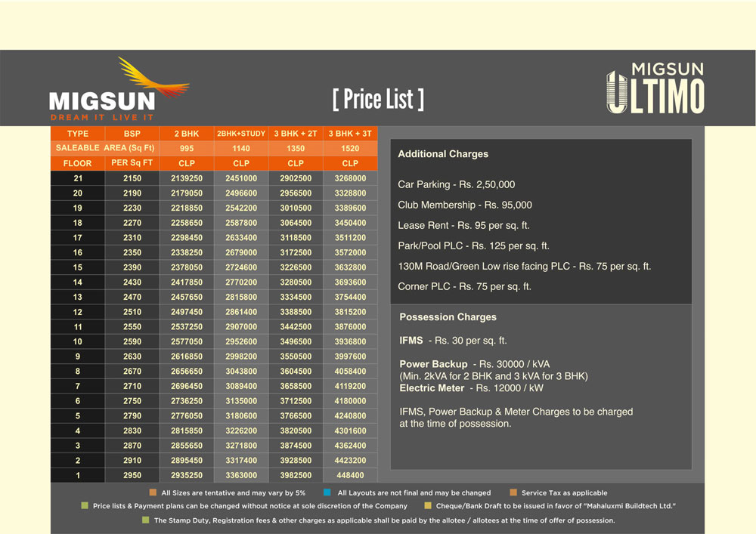
Task: Click green bullet beside Price lists & Payment plans
Action: coord(85,506)
